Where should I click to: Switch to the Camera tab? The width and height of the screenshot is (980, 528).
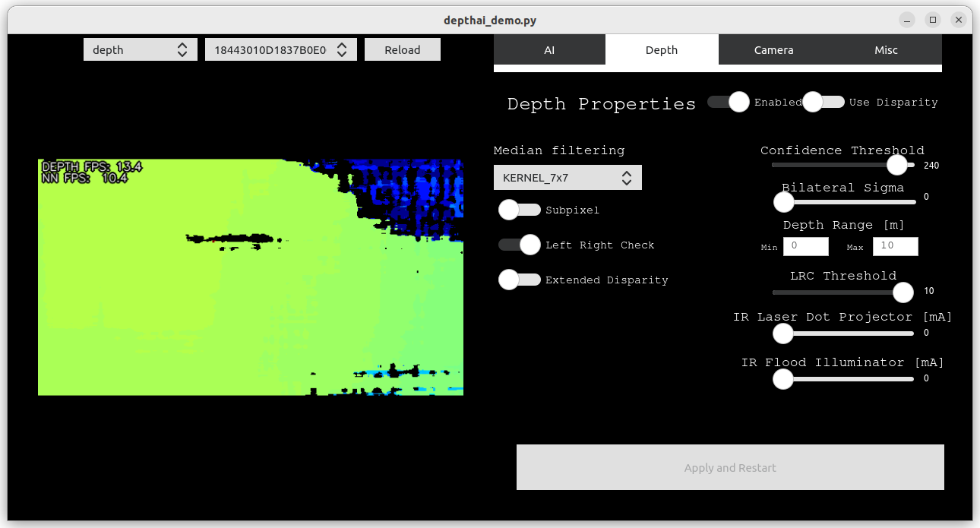773,49
